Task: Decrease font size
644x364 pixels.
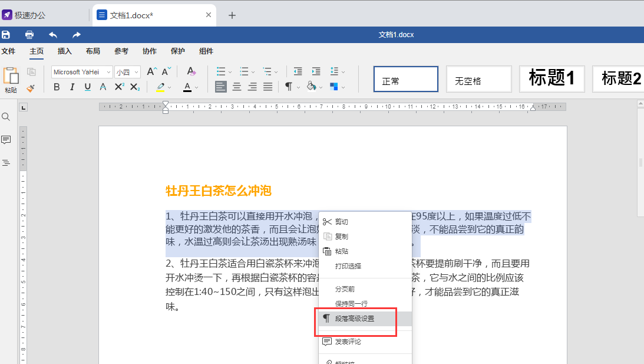Action: point(166,71)
